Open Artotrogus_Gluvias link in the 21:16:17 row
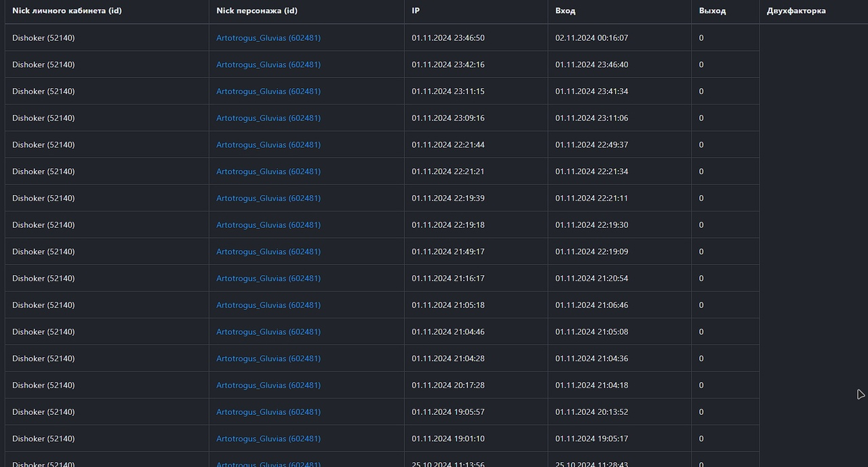This screenshot has width=868, height=467. [x=269, y=279]
